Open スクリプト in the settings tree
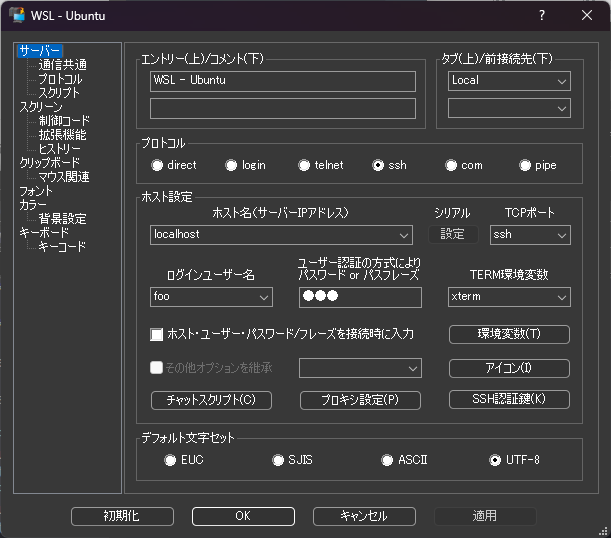Image resolution: width=611 pixels, height=538 pixels. pyautogui.click(x=59, y=93)
